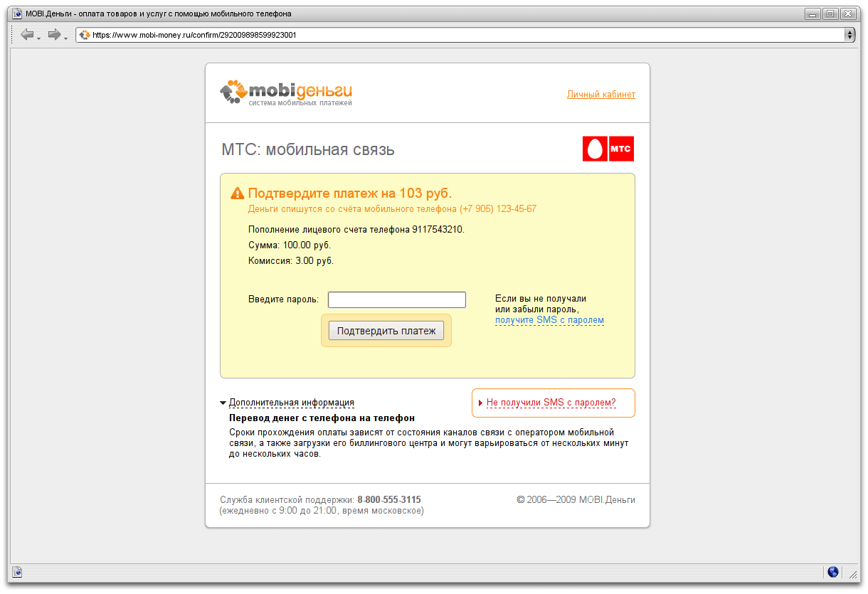Click the address bar URL text
This screenshot has width=868, height=594.
pyautogui.click(x=194, y=34)
